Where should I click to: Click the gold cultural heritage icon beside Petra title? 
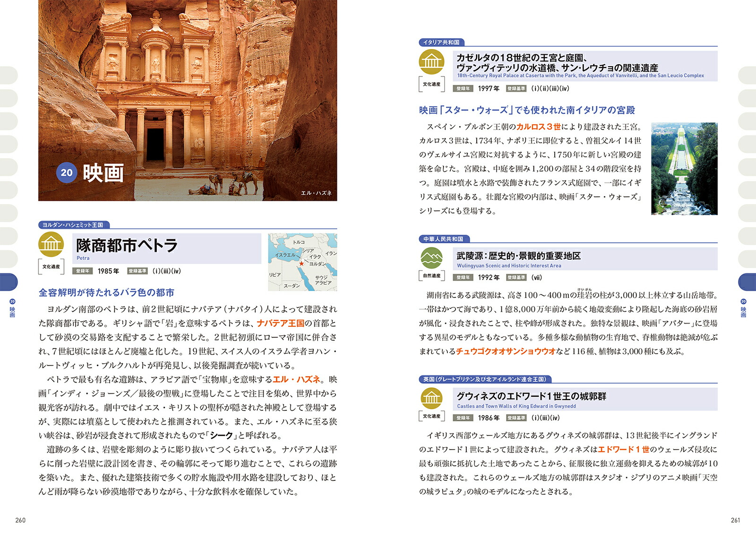pos(51,244)
